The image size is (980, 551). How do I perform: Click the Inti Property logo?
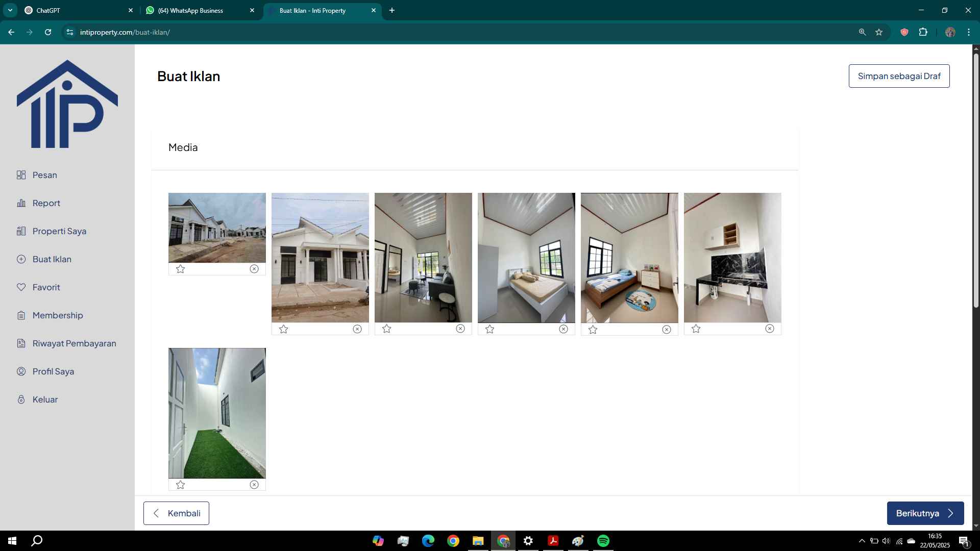(67, 104)
